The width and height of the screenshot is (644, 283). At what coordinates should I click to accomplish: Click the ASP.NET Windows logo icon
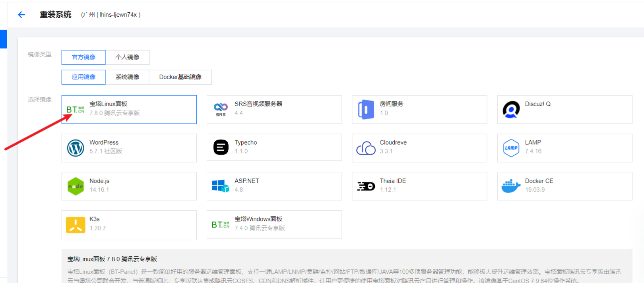(x=221, y=186)
